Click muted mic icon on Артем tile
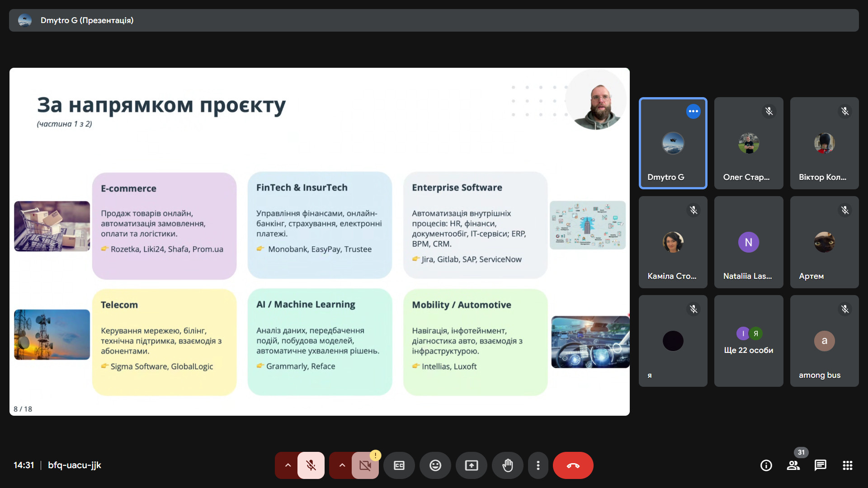This screenshot has width=868, height=488. 845,210
